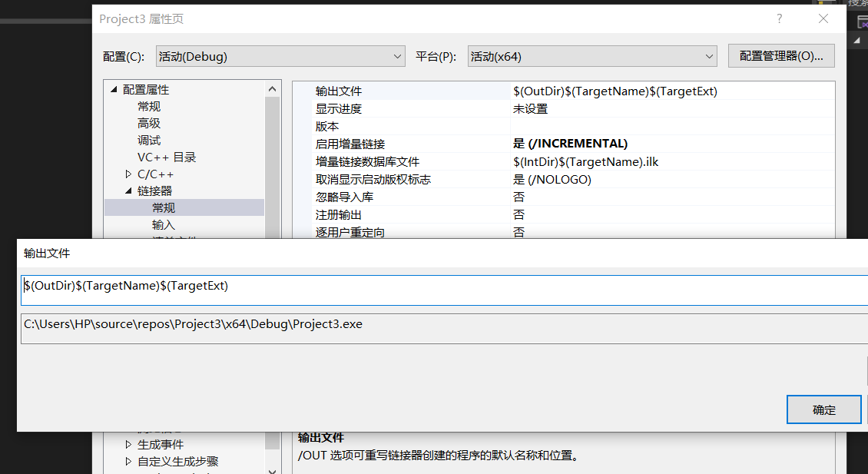Click the help question mark icon
The width and height of the screenshot is (868, 474).
(x=779, y=19)
